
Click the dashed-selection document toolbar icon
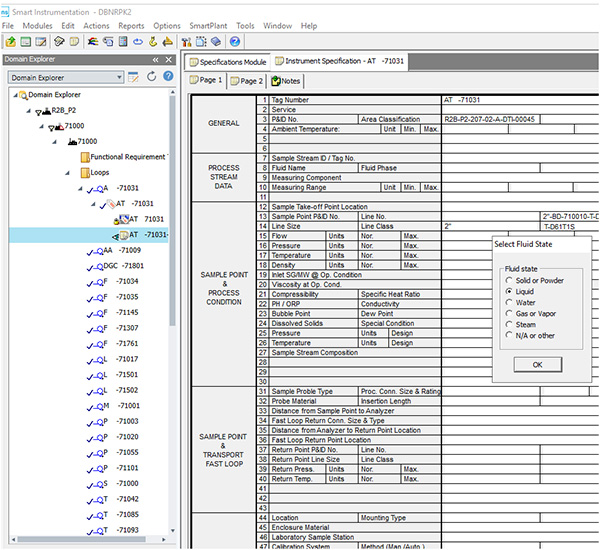click(x=201, y=41)
